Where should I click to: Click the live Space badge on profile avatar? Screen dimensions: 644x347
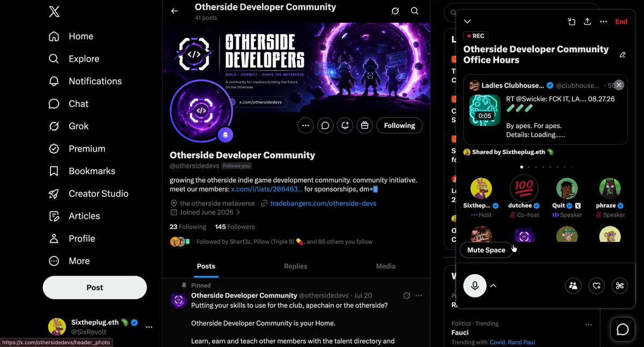(x=225, y=135)
